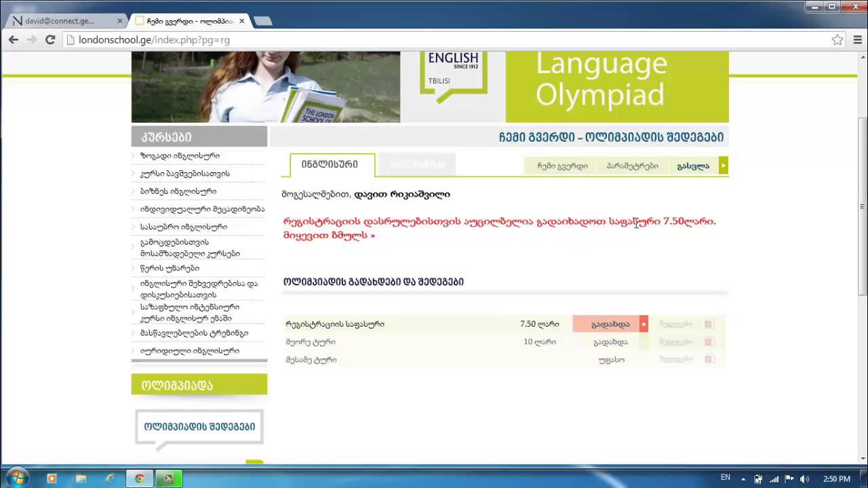Screen dimensions: 868x488
Task: Click გადახდა in the მეორე ტური row
Action: [610, 342]
